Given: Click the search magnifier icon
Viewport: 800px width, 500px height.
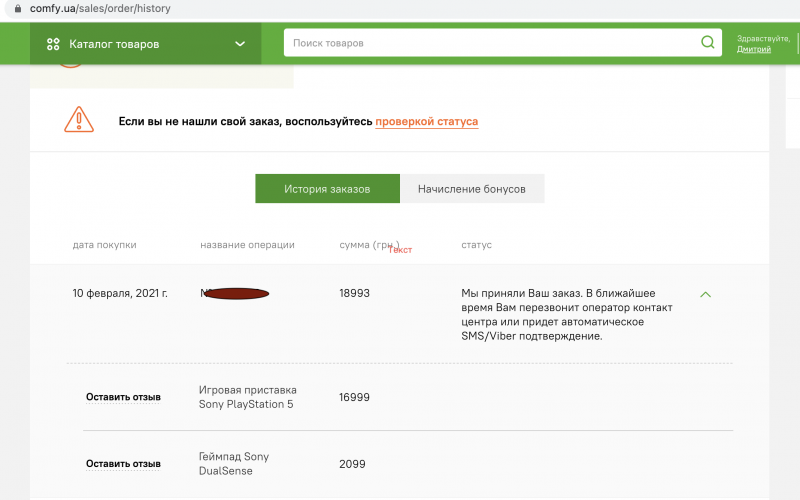Looking at the screenshot, I should 707,43.
